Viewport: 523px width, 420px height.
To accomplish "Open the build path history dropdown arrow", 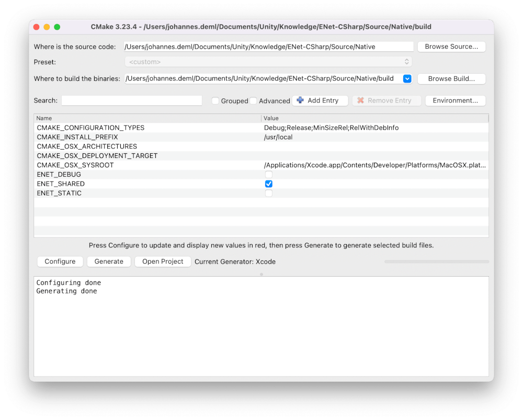I will 407,79.
